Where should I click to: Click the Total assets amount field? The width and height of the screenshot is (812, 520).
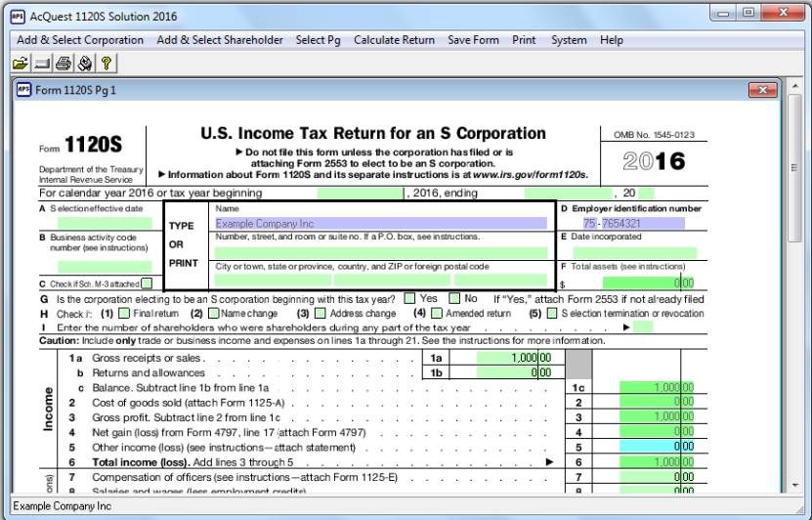pos(649,283)
